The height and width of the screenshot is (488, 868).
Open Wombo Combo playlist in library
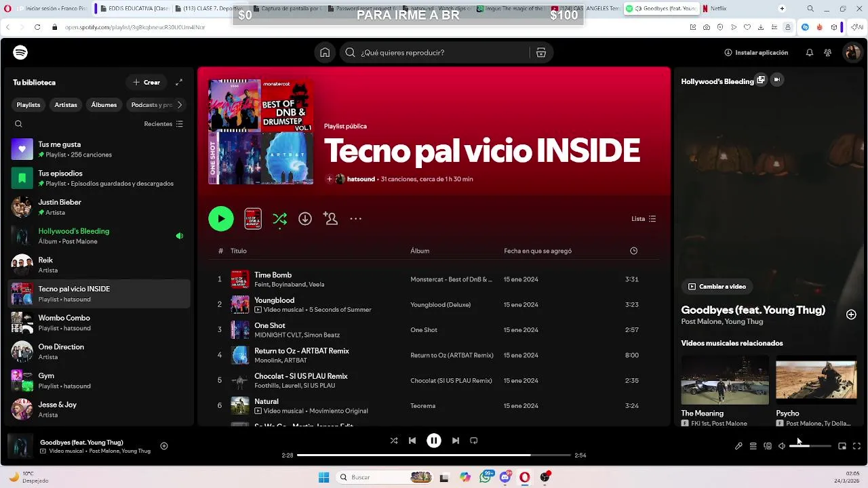[99, 323]
